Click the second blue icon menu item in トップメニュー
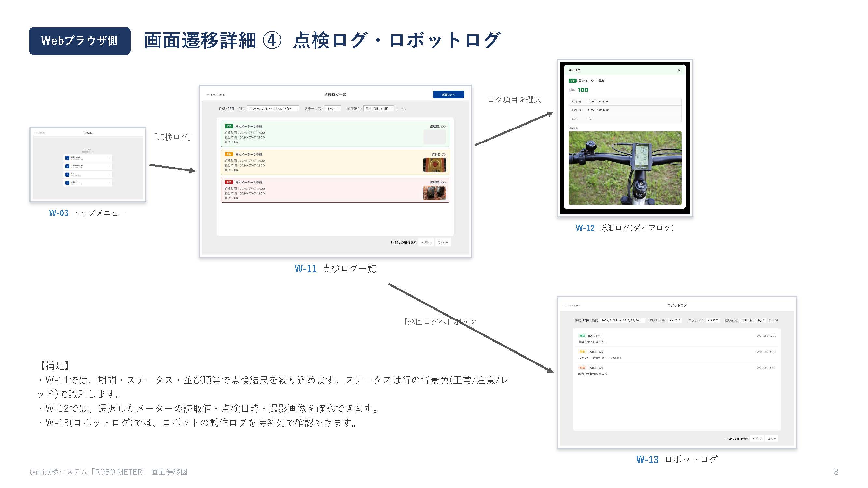Image resolution: width=868 pixels, height=488 pixels. (x=88, y=166)
